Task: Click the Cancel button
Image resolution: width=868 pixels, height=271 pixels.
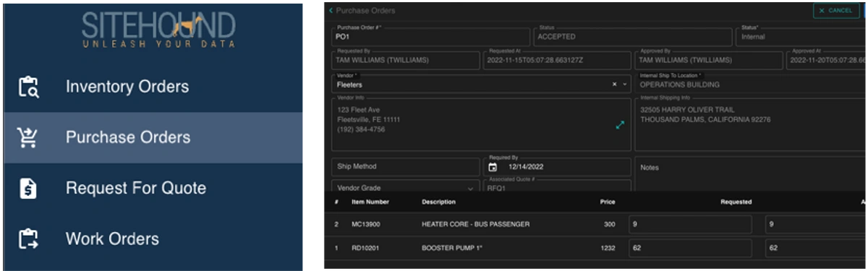Action: click(x=835, y=11)
